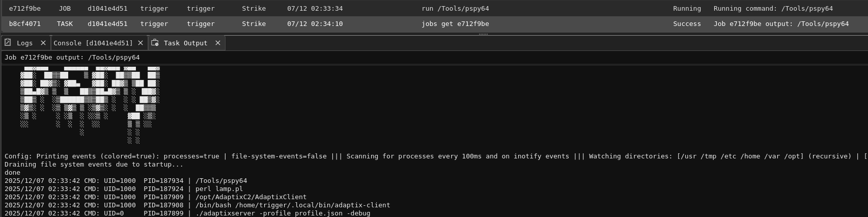
Task: Click the Running status cell
Action: click(x=687, y=9)
